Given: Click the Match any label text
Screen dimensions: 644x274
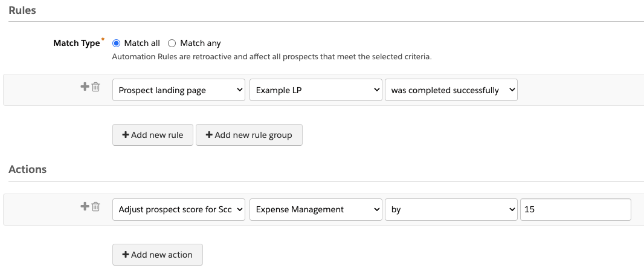Looking at the screenshot, I should point(201,43).
